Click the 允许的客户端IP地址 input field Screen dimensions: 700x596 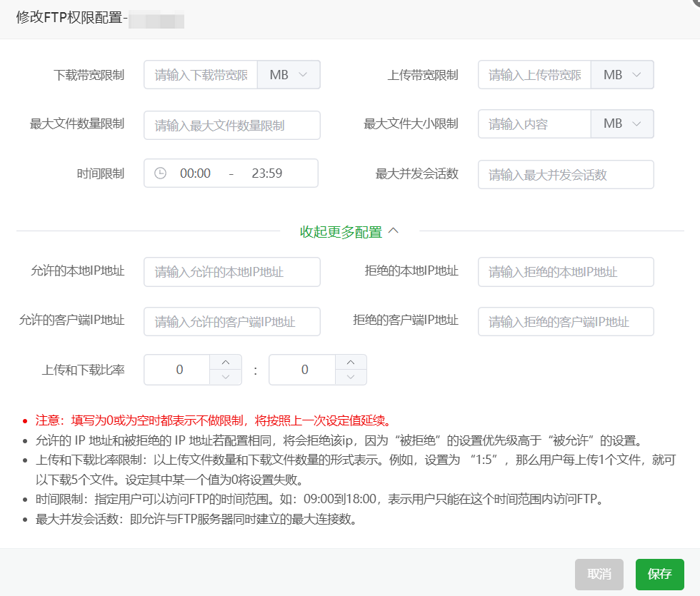[231, 321]
